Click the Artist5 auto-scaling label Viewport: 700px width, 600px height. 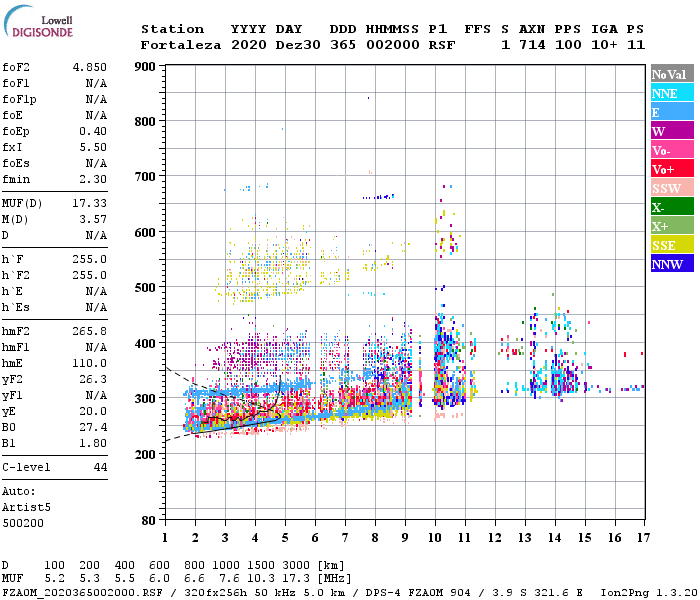tap(26, 508)
